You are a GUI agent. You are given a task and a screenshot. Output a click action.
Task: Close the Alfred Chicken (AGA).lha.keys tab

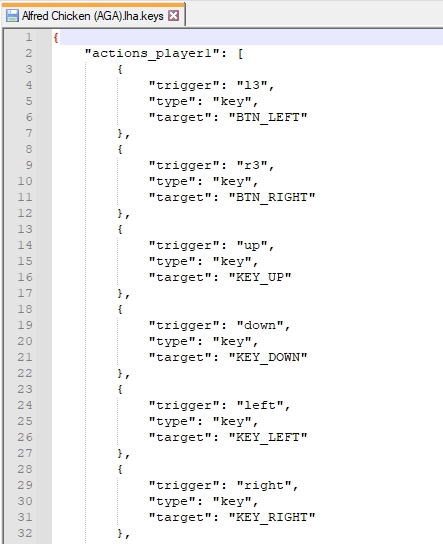pos(173,16)
